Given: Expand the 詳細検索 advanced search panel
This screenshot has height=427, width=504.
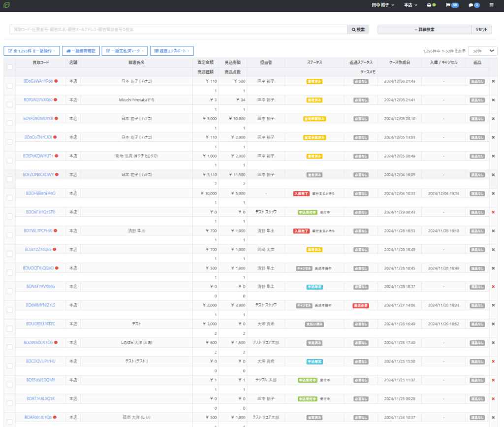Looking at the screenshot, I should 424,30.
